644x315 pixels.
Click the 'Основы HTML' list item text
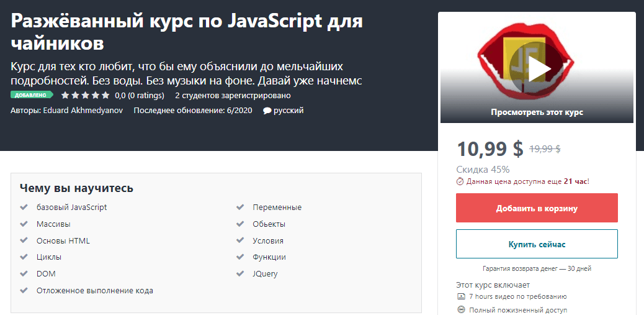(63, 240)
